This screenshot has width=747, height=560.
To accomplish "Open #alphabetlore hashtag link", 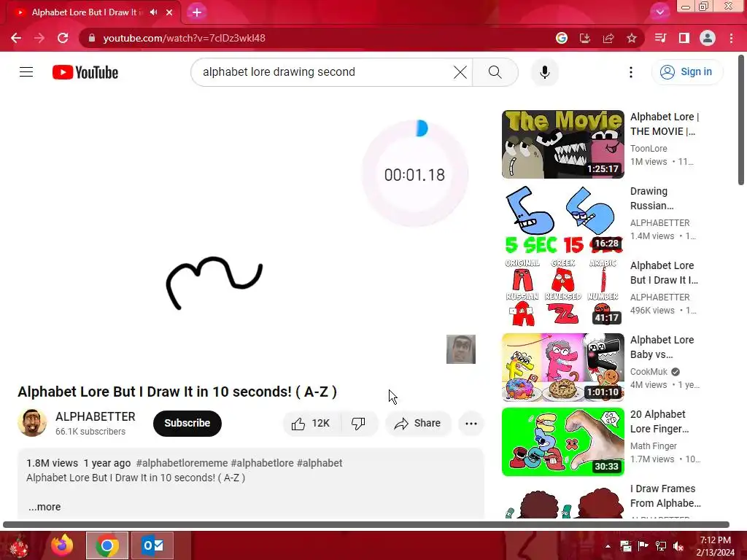I will point(262,463).
